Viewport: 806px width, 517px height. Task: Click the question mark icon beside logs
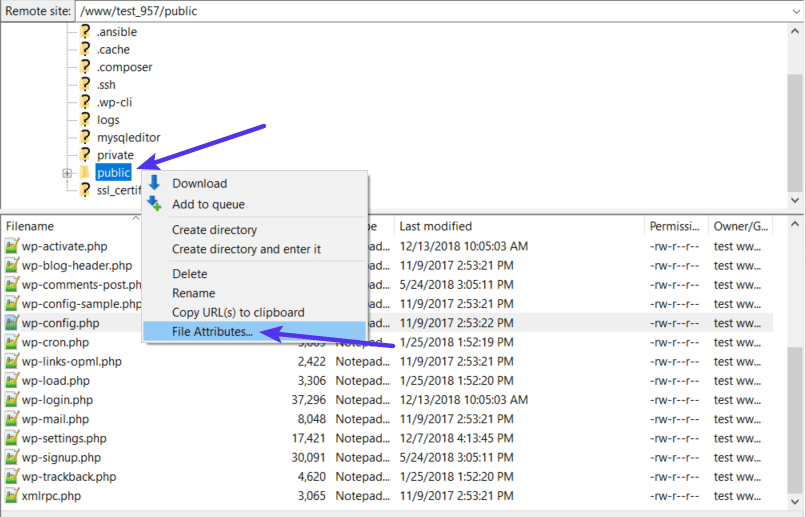tap(85, 120)
